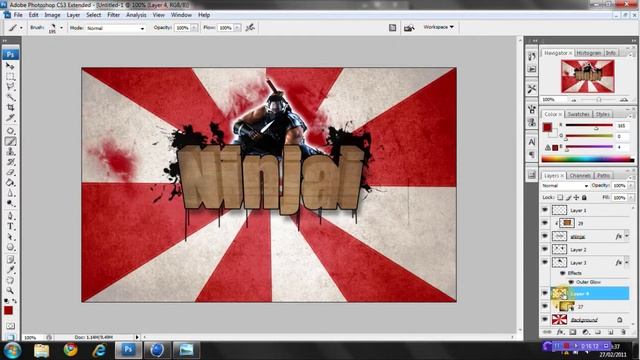
Task: Select the Eyedropper tool
Action: tap(10, 270)
